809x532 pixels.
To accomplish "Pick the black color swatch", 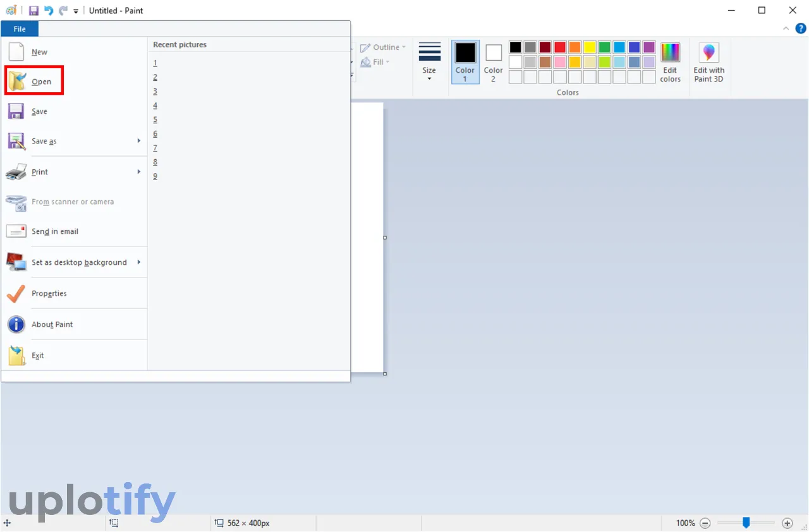I will (515, 47).
